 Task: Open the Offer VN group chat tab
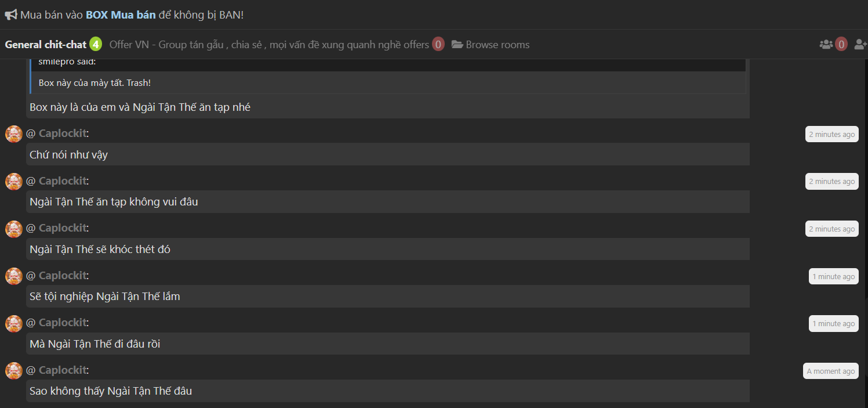pyautogui.click(x=269, y=45)
